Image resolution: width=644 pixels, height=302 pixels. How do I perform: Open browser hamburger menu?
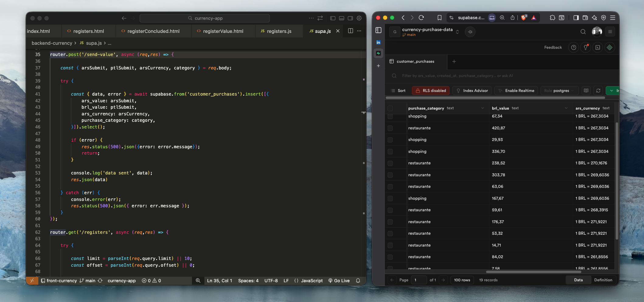[613, 18]
